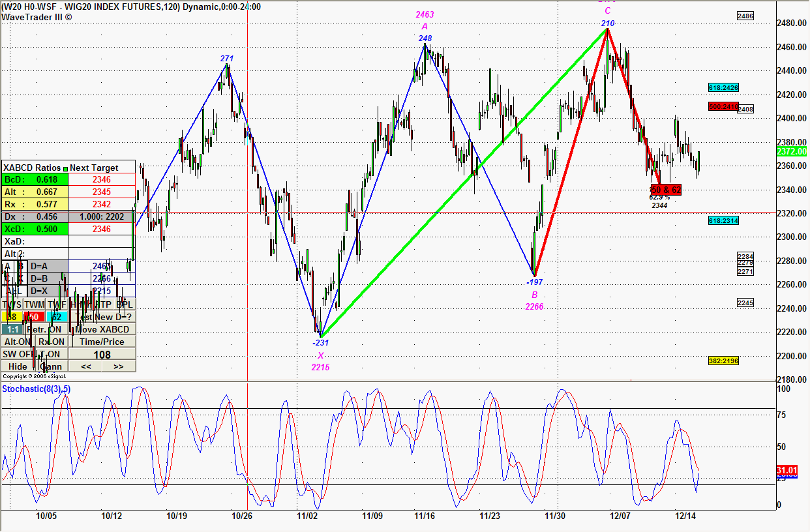Viewport: 810px width, 532px height.
Task: Toggle the Rx-ON button
Action: point(51,342)
